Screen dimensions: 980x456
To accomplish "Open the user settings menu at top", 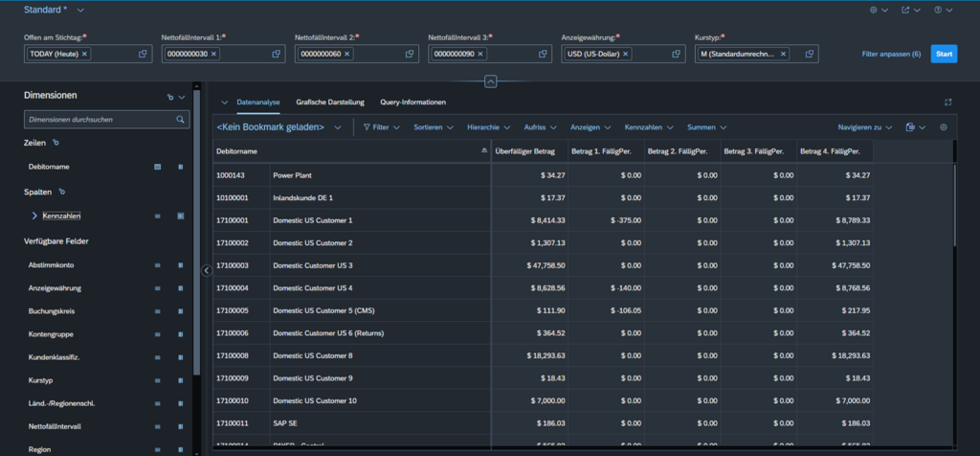I will (x=879, y=10).
